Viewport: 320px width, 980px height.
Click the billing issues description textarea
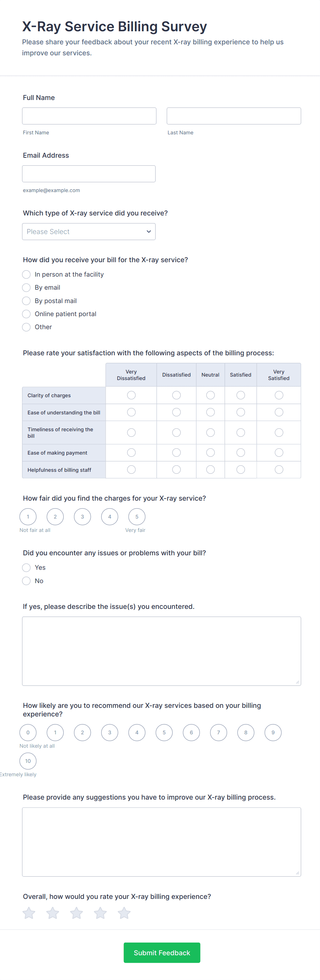tap(161, 651)
